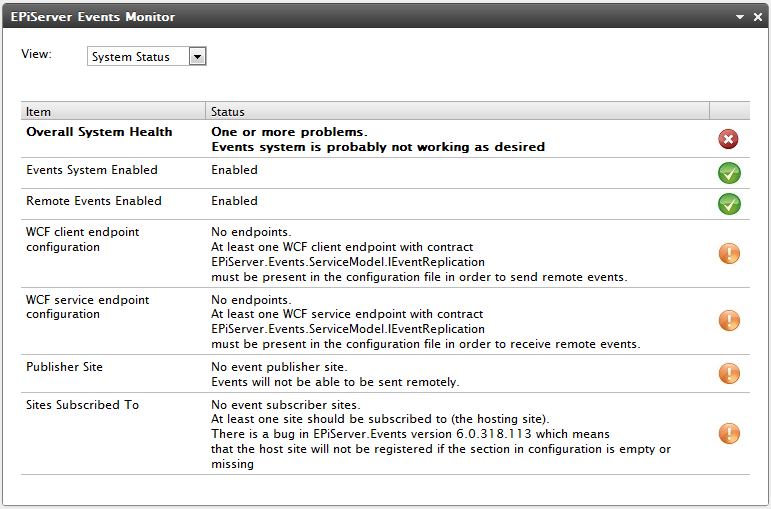The height and width of the screenshot is (509, 771).
Task: Click 'Events will not be able to be sent remotely' text
Action: pyautogui.click(x=335, y=382)
